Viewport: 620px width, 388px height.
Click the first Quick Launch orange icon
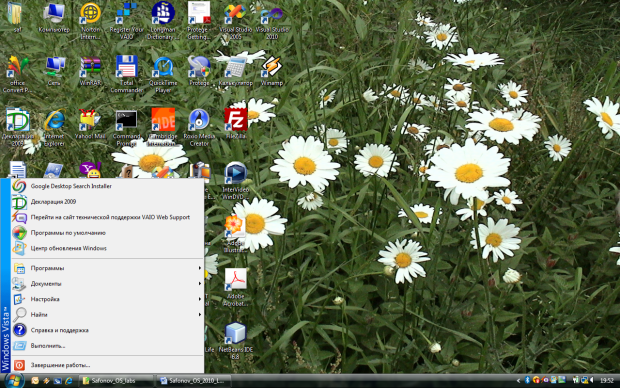point(35,380)
